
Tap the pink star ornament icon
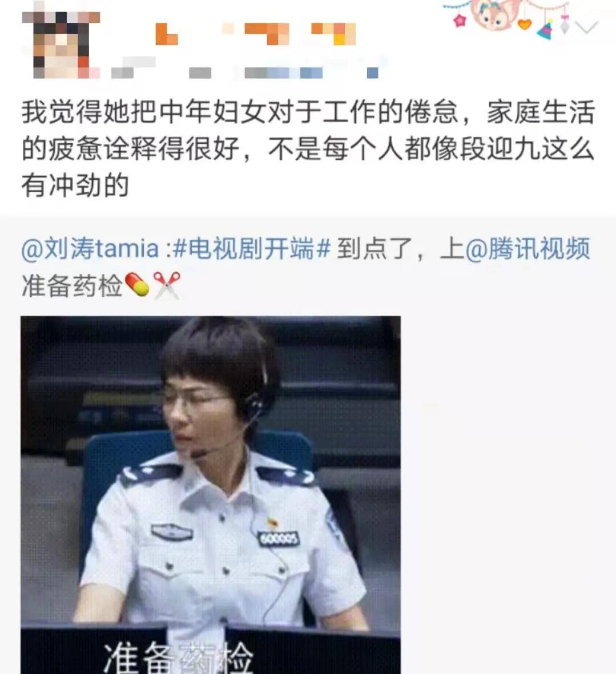tap(460, 20)
